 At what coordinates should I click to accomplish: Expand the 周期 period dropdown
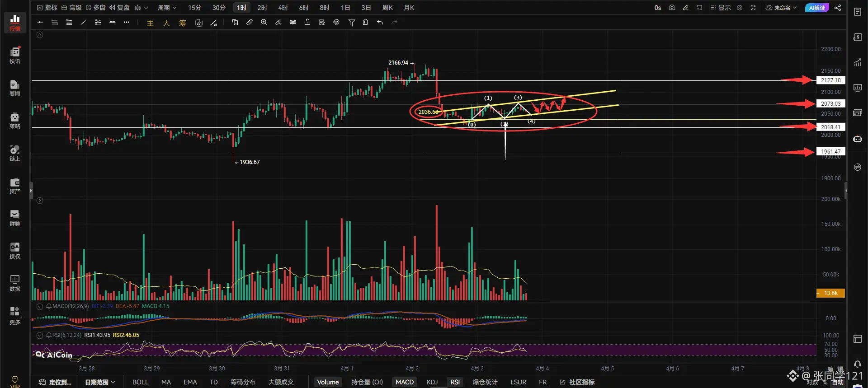coord(167,8)
